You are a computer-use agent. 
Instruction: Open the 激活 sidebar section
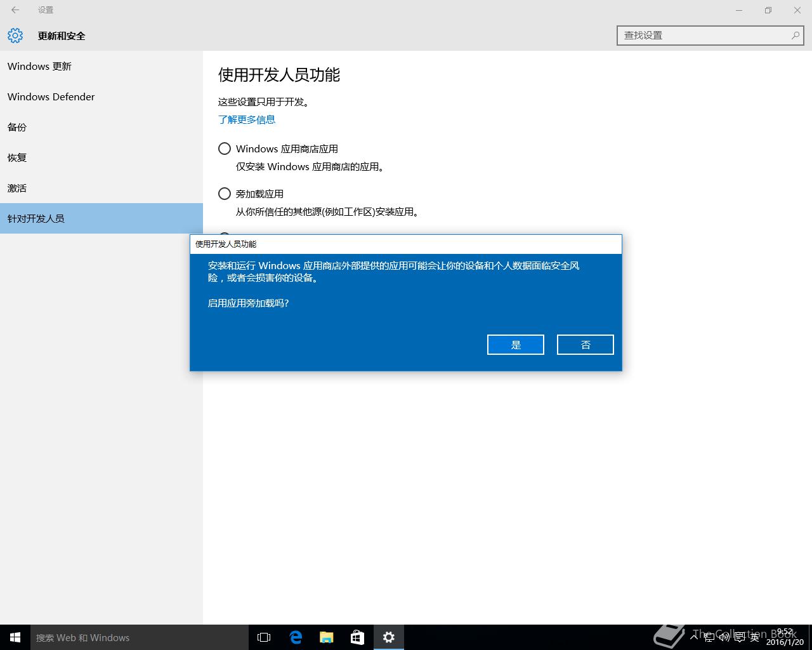[101, 188]
